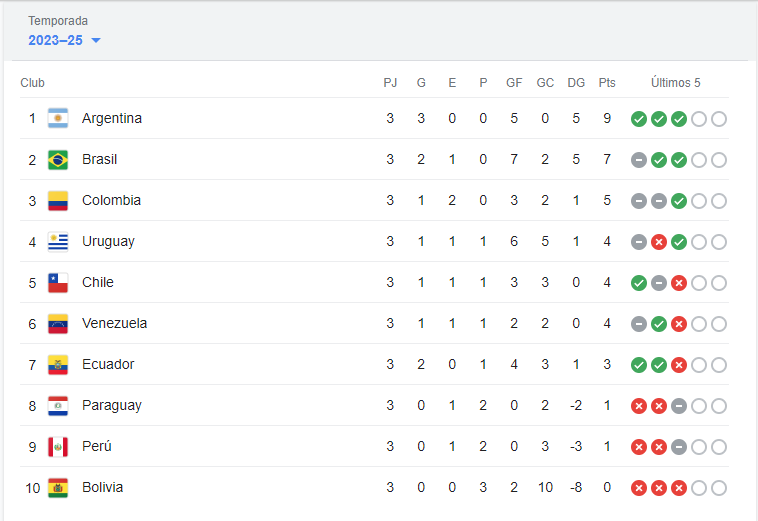Click the Club column header
758x521 pixels.
tap(32, 83)
